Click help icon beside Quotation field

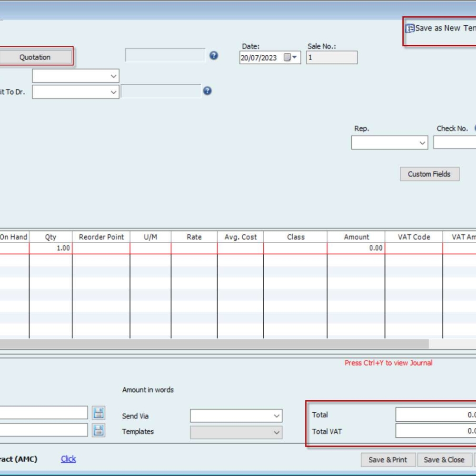coord(214,56)
